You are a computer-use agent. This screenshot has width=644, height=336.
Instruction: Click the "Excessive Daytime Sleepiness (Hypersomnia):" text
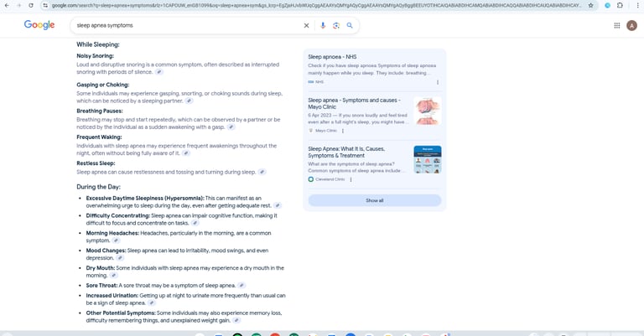145,198
